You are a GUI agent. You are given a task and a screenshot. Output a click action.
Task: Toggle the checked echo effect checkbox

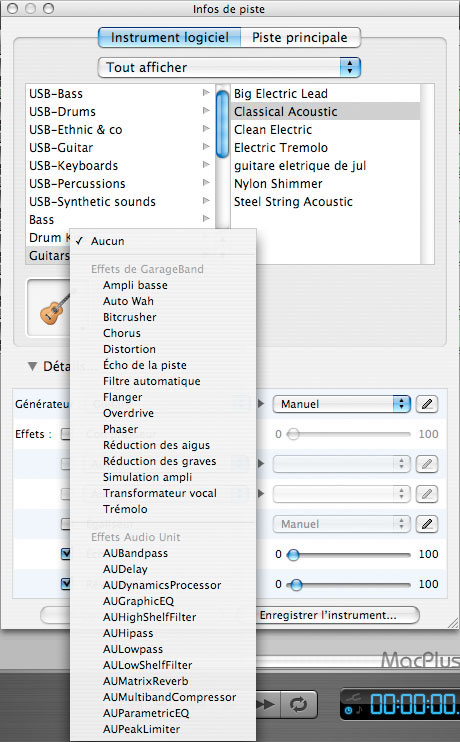66,554
